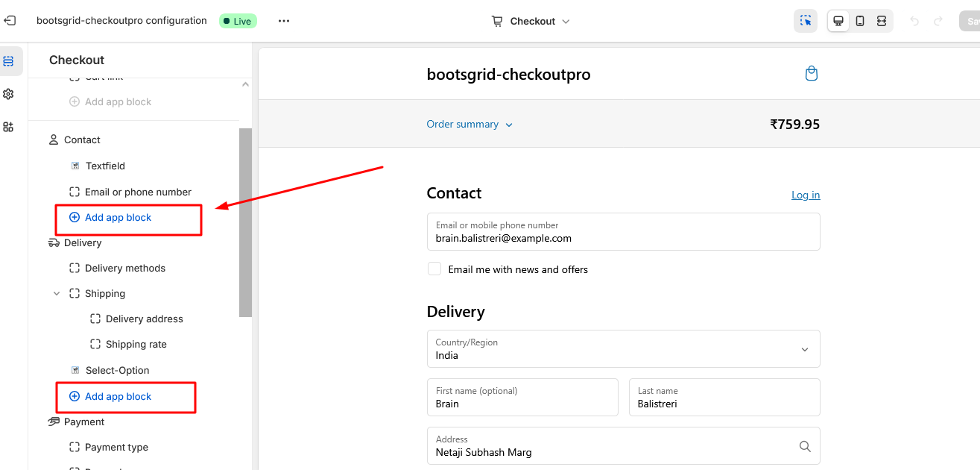Click the greyed Add app block at top

point(110,101)
